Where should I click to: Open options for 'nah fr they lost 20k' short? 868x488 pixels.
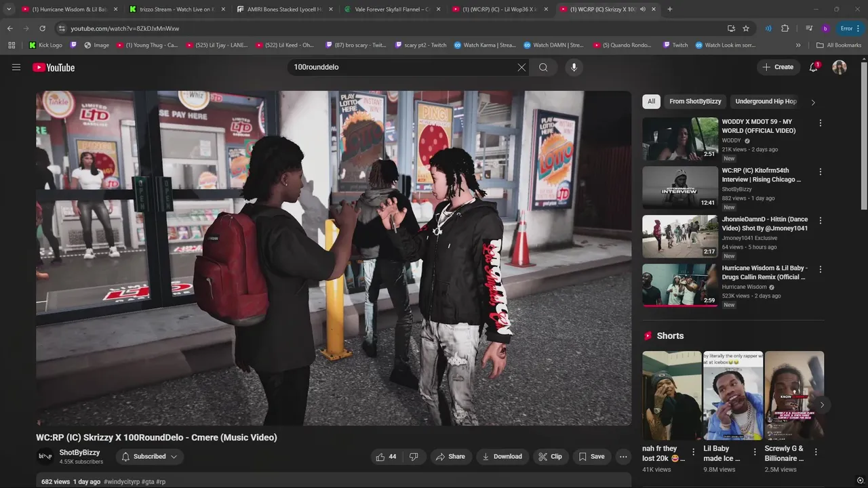point(693,452)
